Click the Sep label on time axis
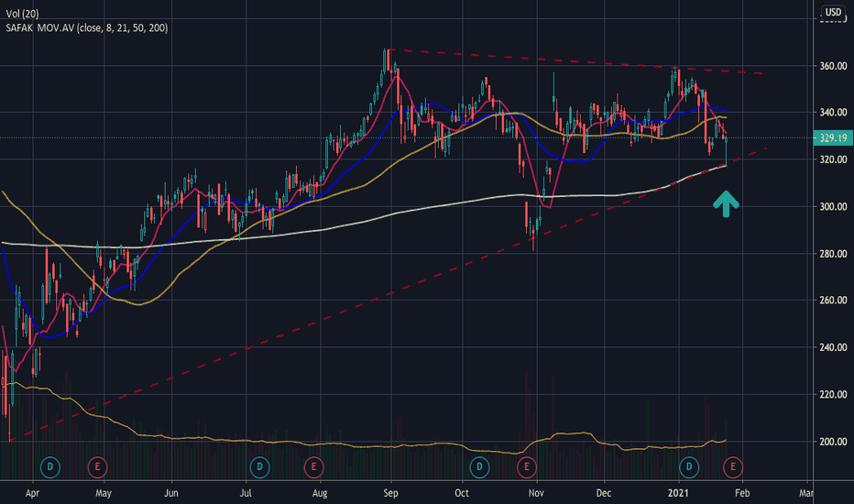Screen dimensions: 854x504 tap(390, 493)
